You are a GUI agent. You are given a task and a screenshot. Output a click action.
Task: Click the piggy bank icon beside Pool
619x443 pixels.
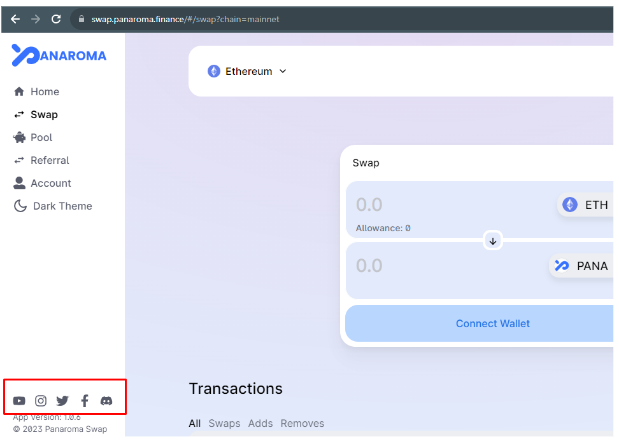pyautogui.click(x=19, y=137)
